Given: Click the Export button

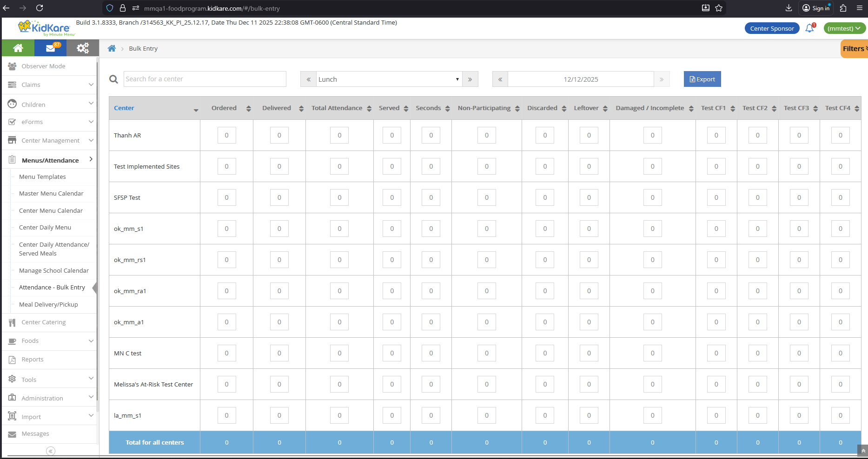Looking at the screenshot, I should 702,79.
